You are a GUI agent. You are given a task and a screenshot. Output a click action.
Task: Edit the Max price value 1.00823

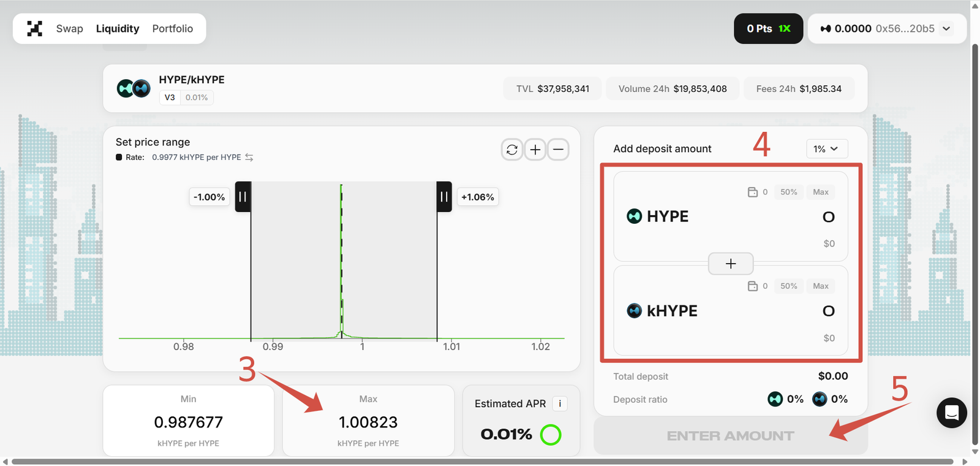(x=368, y=422)
